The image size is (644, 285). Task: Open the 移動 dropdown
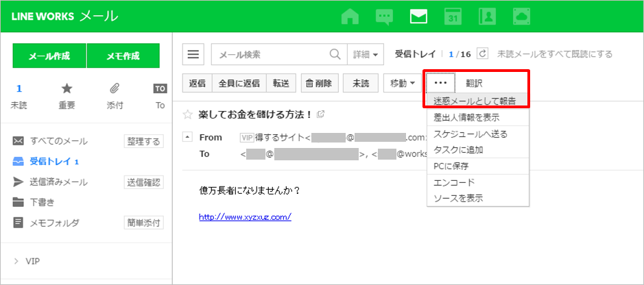click(403, 84)
